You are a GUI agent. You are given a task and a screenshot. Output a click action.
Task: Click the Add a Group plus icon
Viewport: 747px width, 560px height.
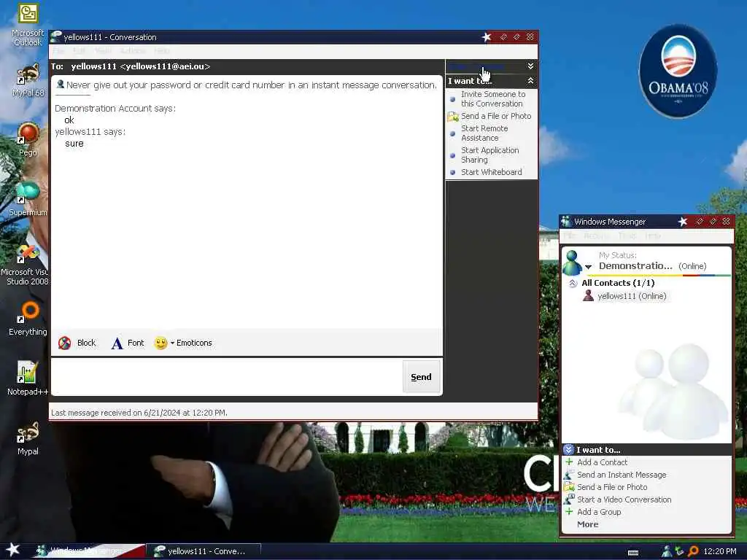point(569,512)
